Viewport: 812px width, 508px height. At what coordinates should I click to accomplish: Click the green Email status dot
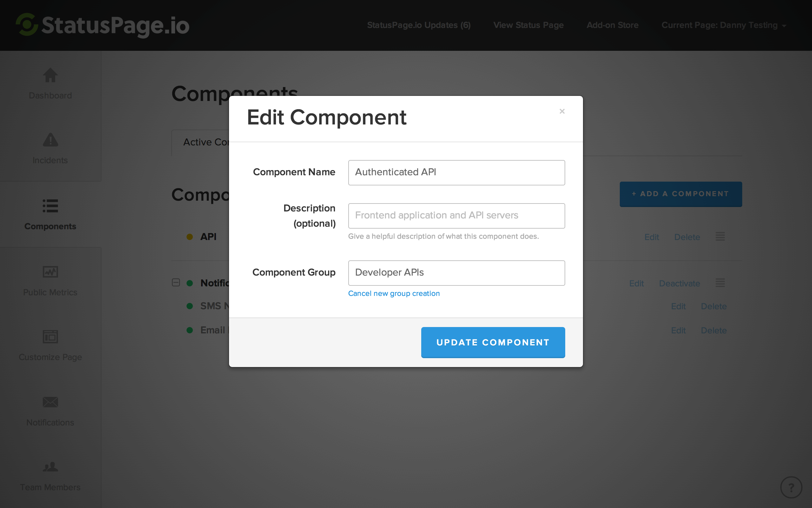[x=190, y=330]
